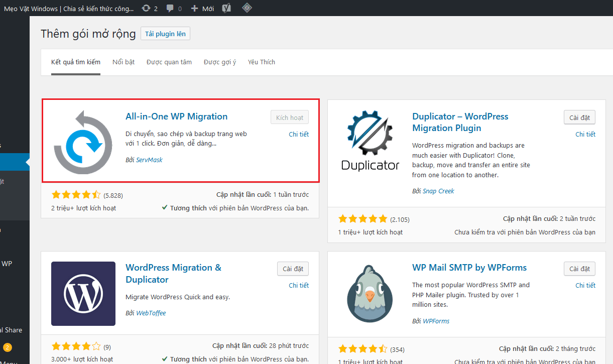
Task: Click the diamond-shaped icon in admin bar
Action: [247, 8]
